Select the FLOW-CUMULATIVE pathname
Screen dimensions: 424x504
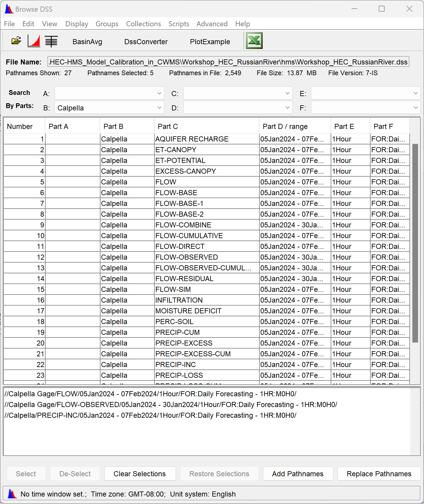coord(207,236)
